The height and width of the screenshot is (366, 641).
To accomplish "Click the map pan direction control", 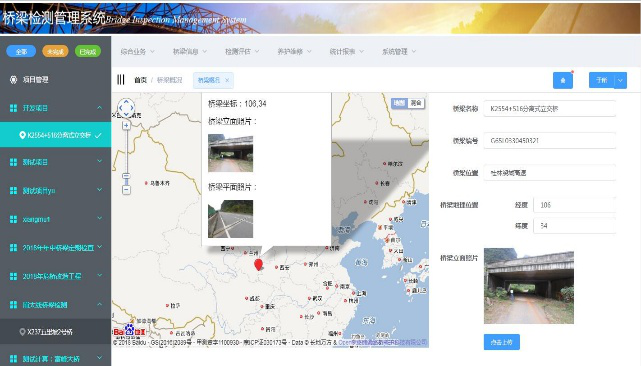I will [126, 108].
